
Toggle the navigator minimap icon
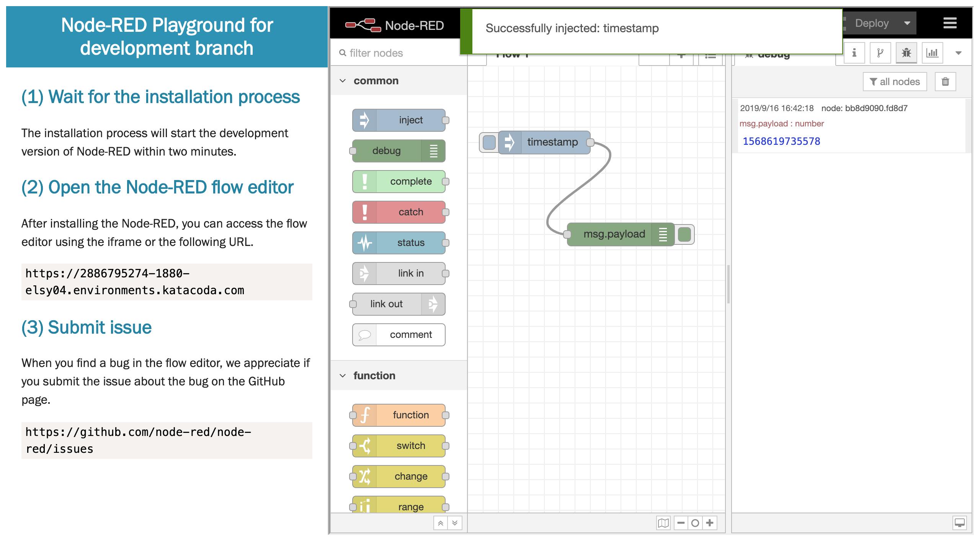tap(663, 523)
